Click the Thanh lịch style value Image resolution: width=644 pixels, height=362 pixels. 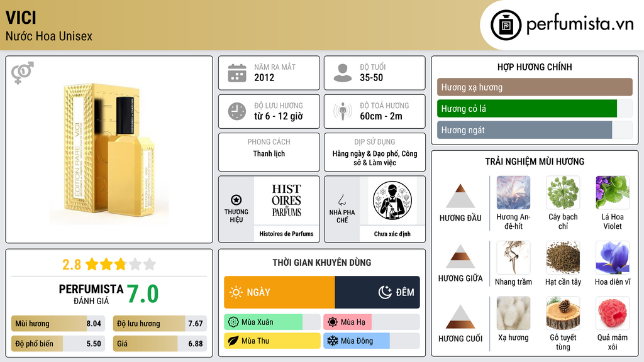(269, 153)
